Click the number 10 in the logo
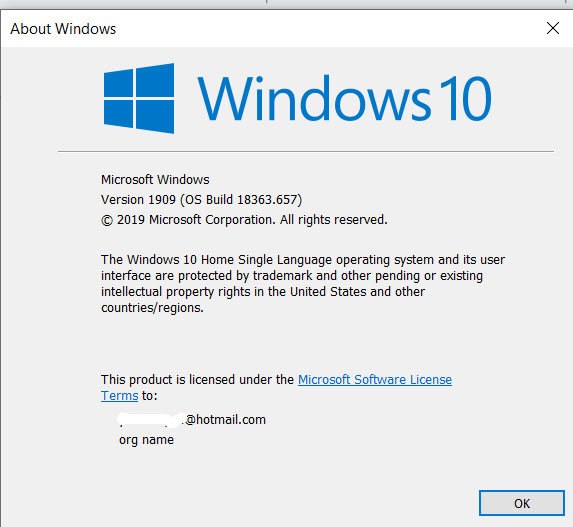The image size is (573, 527). (465, 98)
